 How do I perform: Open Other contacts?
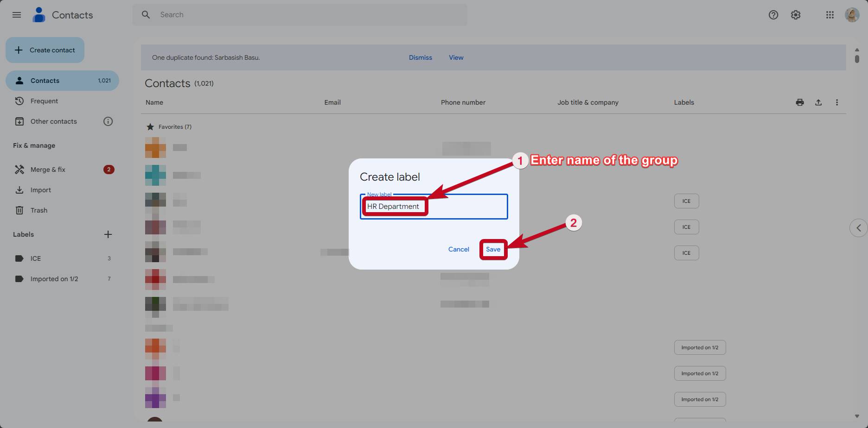click(53, 121)
